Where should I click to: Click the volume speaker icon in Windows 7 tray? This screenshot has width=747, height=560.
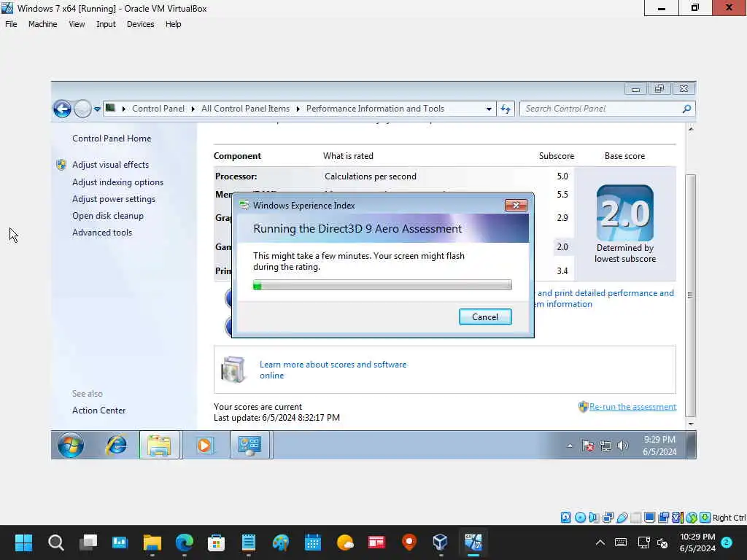[622, 446]
